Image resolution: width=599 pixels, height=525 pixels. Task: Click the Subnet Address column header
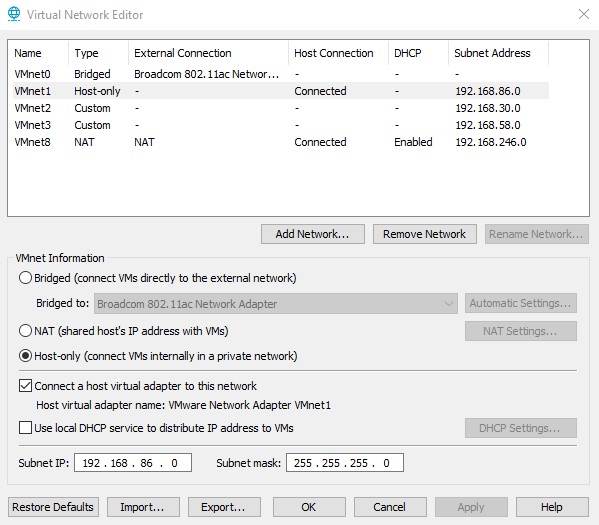coord(499,53)
